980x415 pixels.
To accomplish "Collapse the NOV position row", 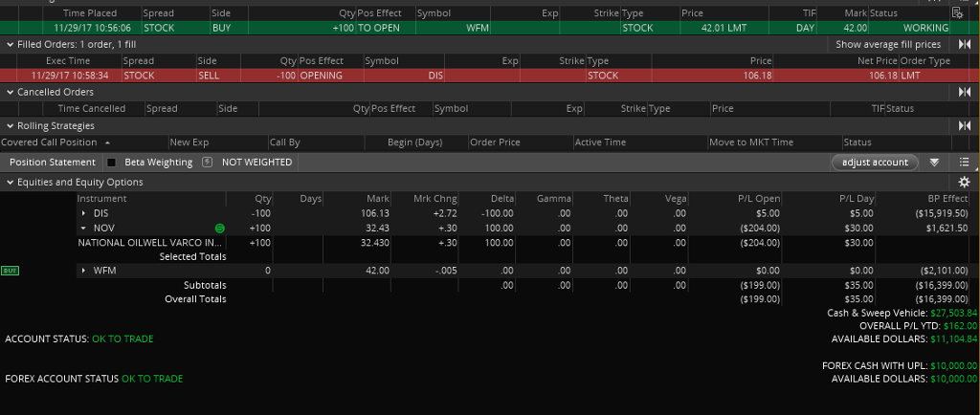I will [x=83, y=229].
